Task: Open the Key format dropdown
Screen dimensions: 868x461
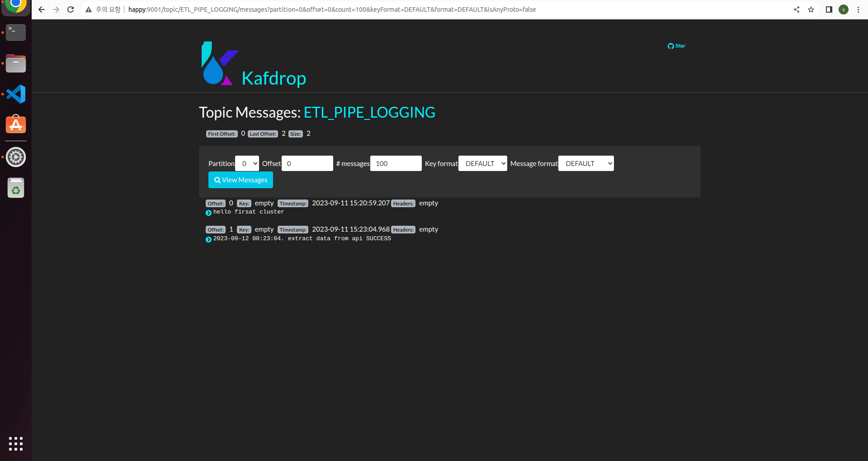Action: pos(482,163)
